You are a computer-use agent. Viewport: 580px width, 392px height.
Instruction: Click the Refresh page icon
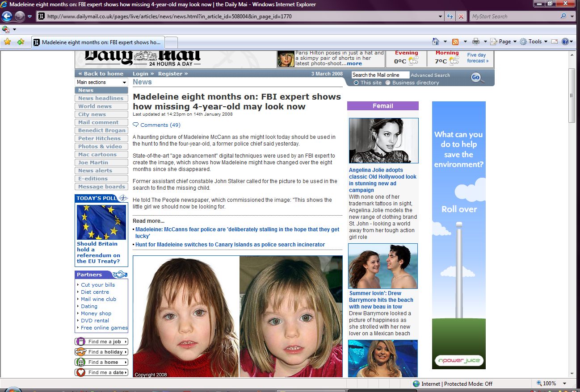[x=450, y=17]
